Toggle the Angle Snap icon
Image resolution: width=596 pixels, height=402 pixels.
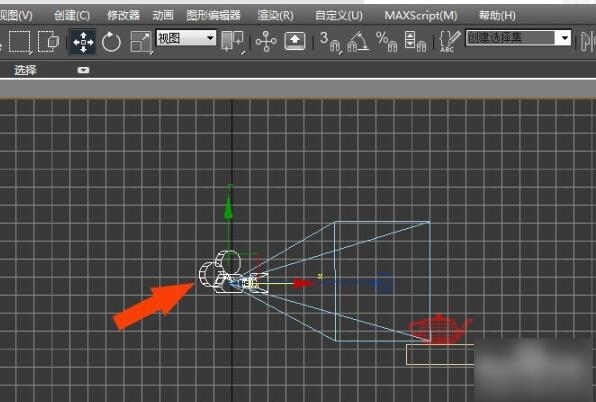[x=358, y=41]
